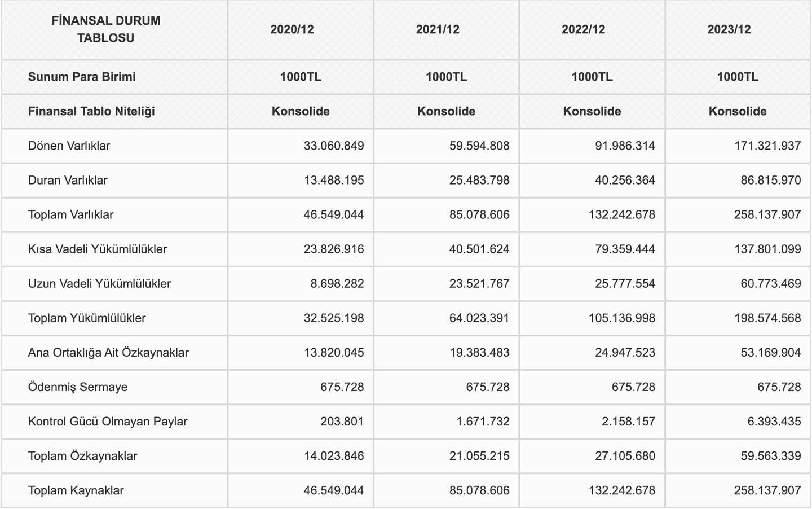
Task: Click the Duran Varlıklar row label
Action: [68, 180]
